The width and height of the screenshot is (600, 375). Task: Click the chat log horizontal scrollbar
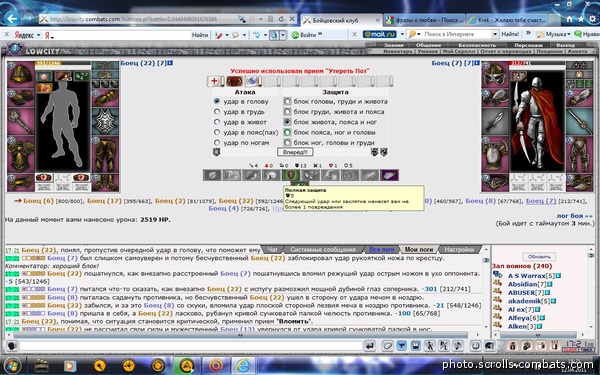(240, 335)
